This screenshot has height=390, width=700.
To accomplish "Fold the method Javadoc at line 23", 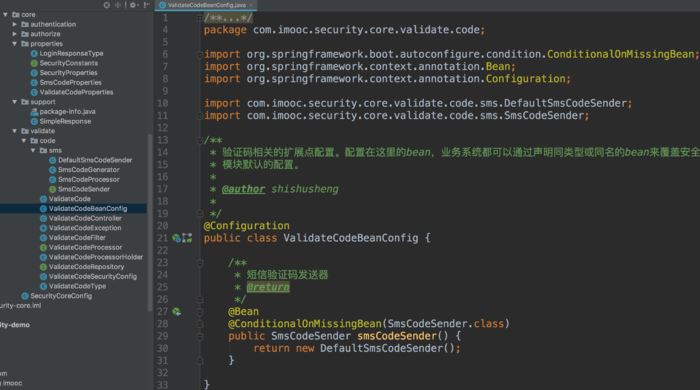I will [200, 263].
